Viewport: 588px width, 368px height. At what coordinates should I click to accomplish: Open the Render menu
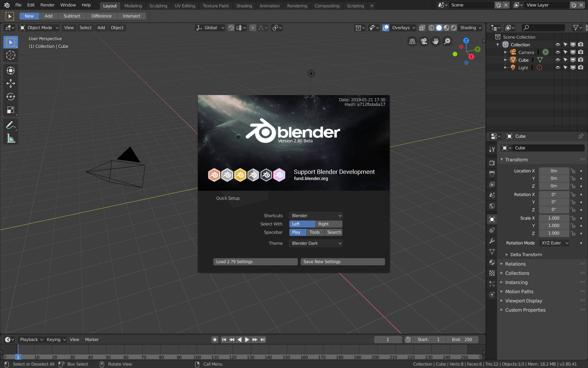pos(47,5)
